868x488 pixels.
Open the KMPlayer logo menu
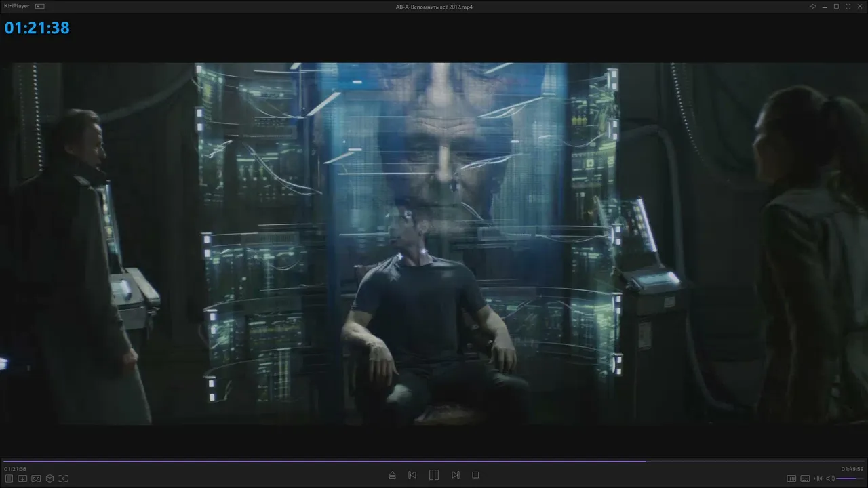point(17,6)
